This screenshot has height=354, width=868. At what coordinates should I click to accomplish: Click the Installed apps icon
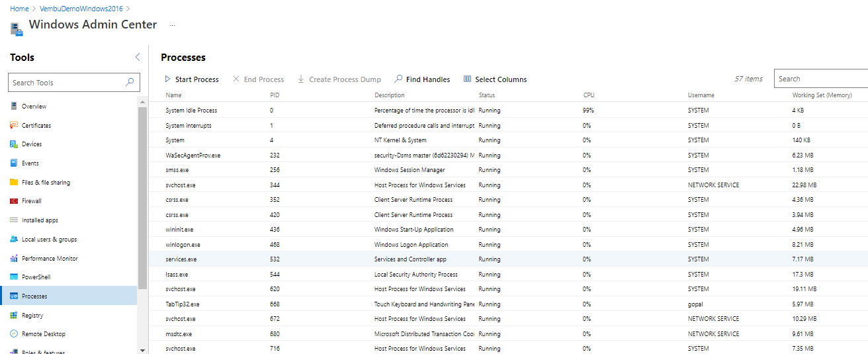(14, 220)
